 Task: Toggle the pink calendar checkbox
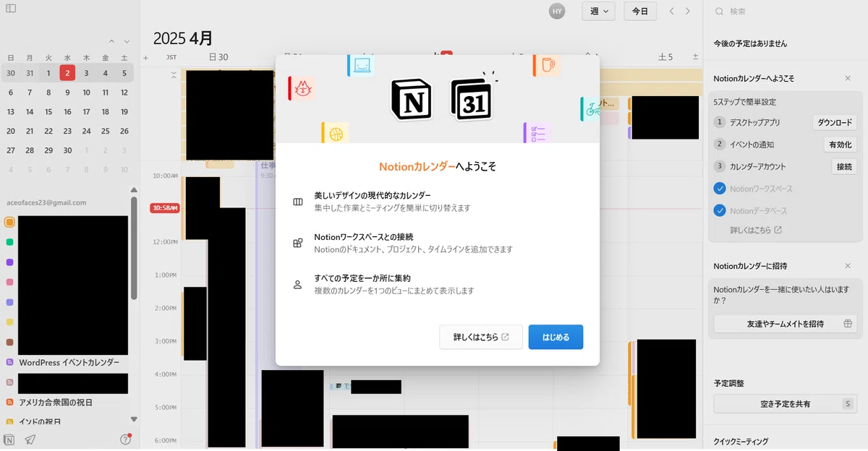tap(9, 282)
